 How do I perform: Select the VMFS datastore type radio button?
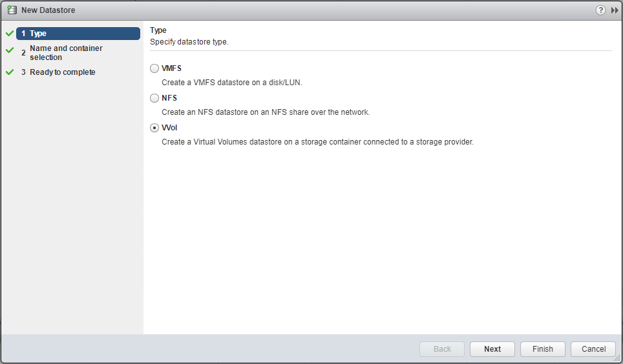pyautogui.click(x=154, y=68)
